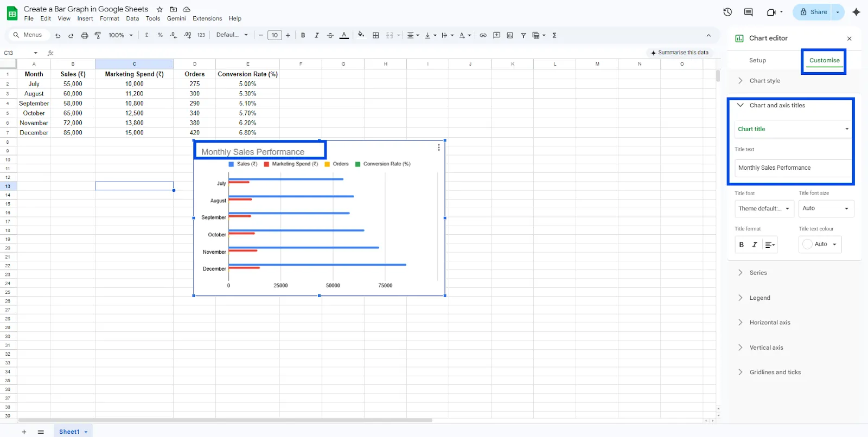Click the insert chart toolbar icon

[x=510, y=35]
